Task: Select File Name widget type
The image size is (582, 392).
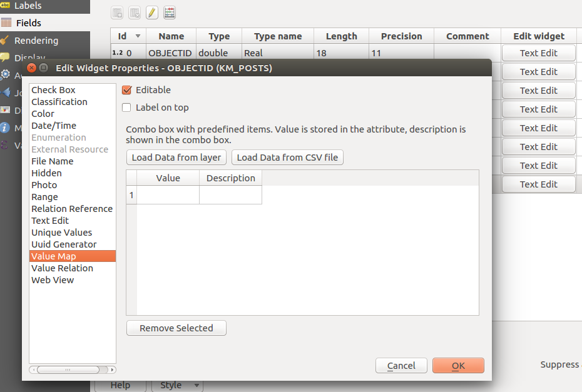Action: (x=73, y=161)
